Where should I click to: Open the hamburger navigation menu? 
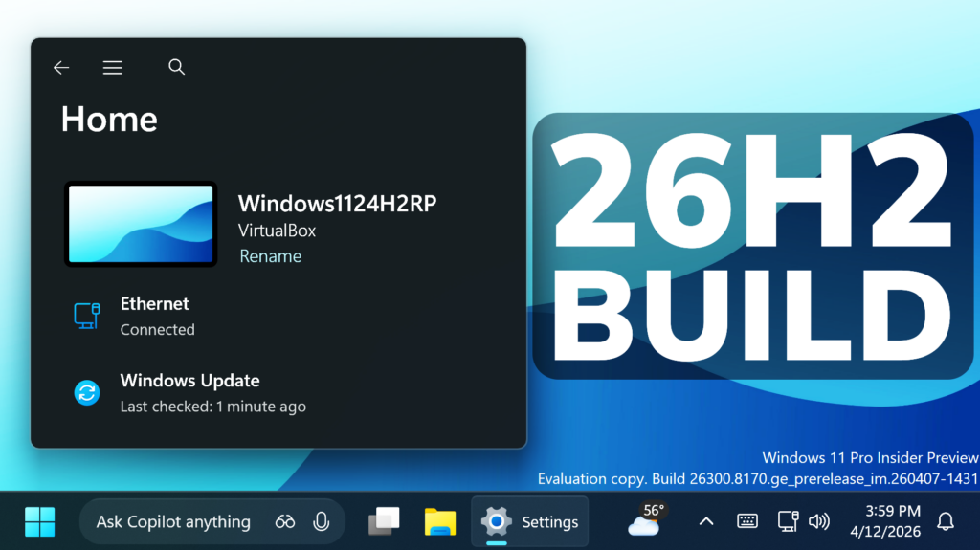pyautogui.click(x=113, y=68)
